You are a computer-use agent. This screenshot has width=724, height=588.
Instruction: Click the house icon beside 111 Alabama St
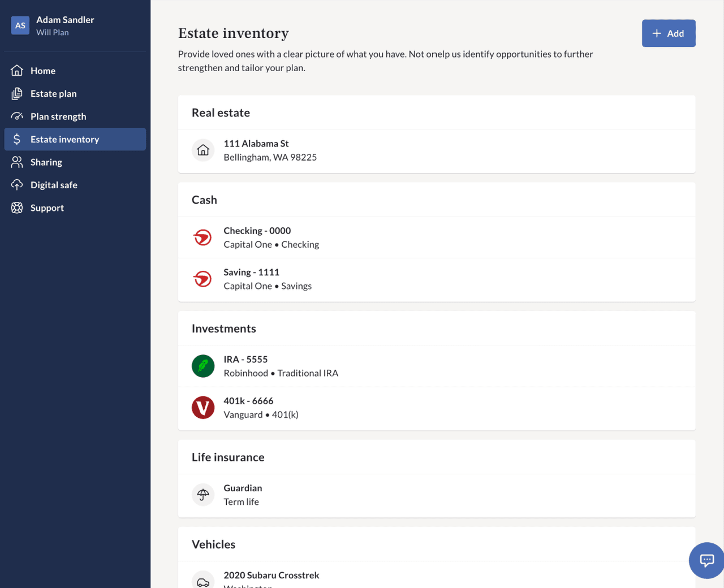(203, 150)
